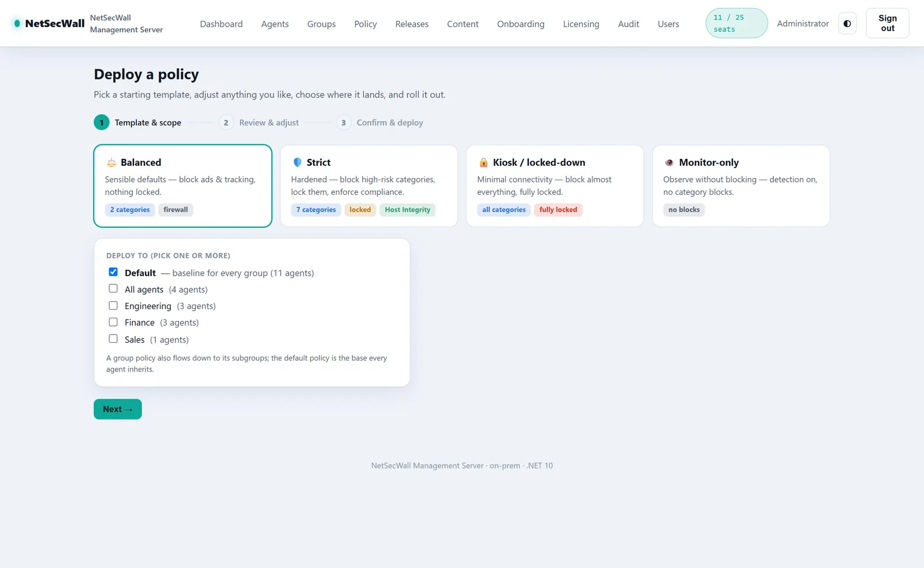Click the Balanced scales icon
The width and height of the screenshot is (924, 568).
[111, 163]
